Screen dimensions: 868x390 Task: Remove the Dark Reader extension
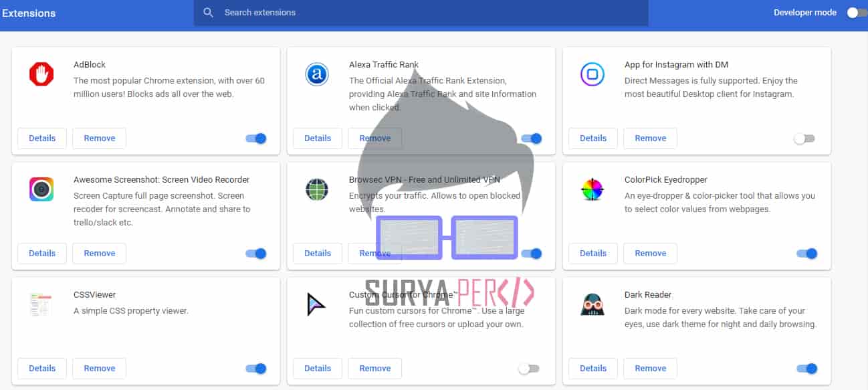[x=651, y=369]
